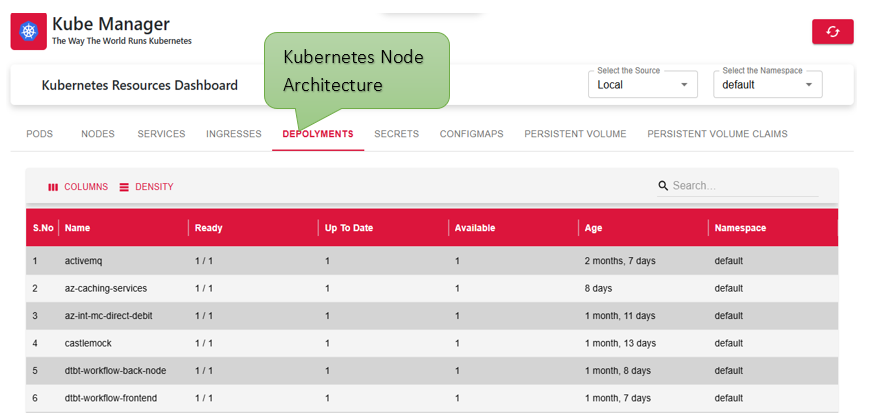The image size is (869, 415).
Task: Select the ConfigMaps tab
Action: point(472,134)
